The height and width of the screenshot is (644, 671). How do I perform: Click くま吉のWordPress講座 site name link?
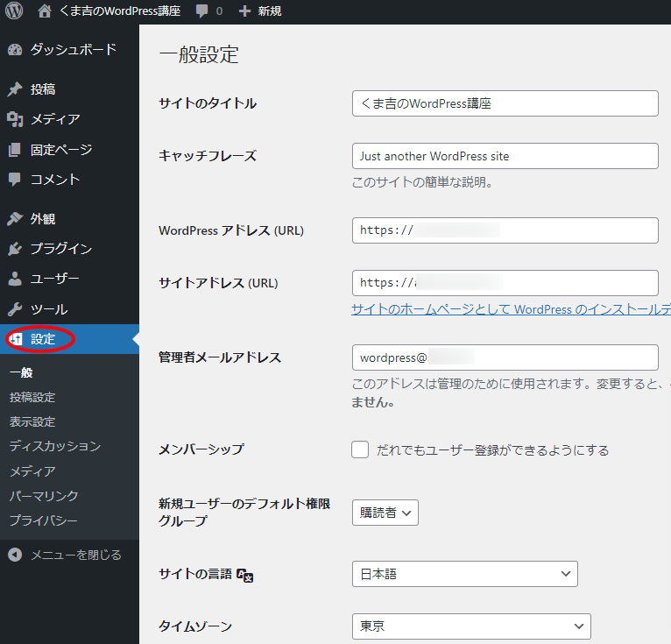click(120, 11)
